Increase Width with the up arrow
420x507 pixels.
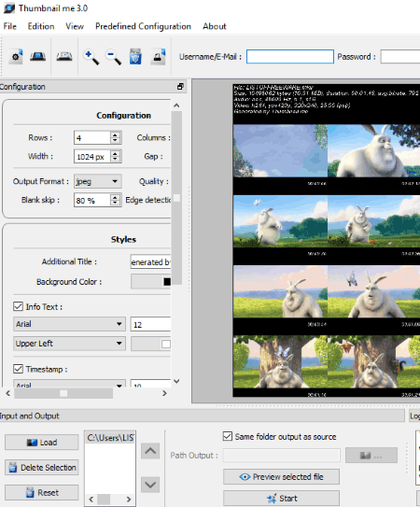tap(115, 153)
